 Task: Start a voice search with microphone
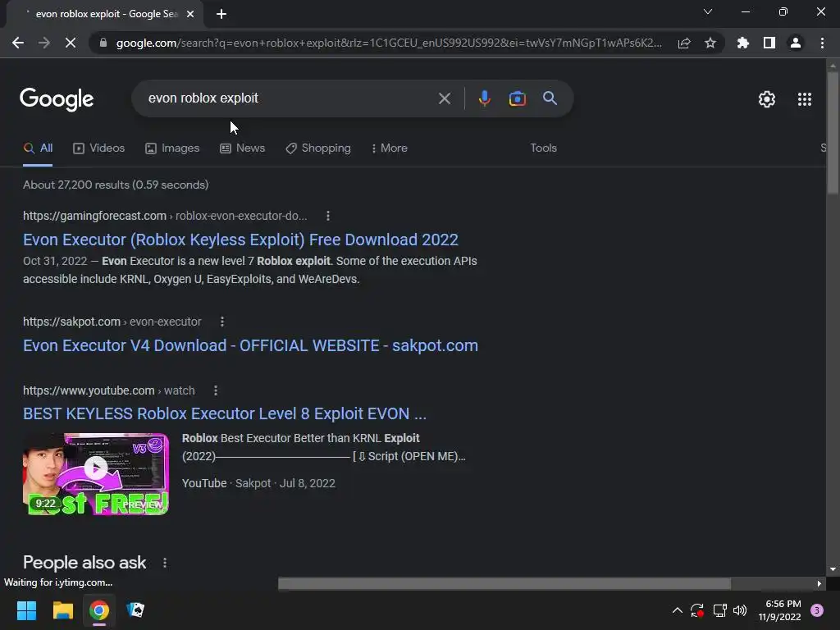click(485, 98)
